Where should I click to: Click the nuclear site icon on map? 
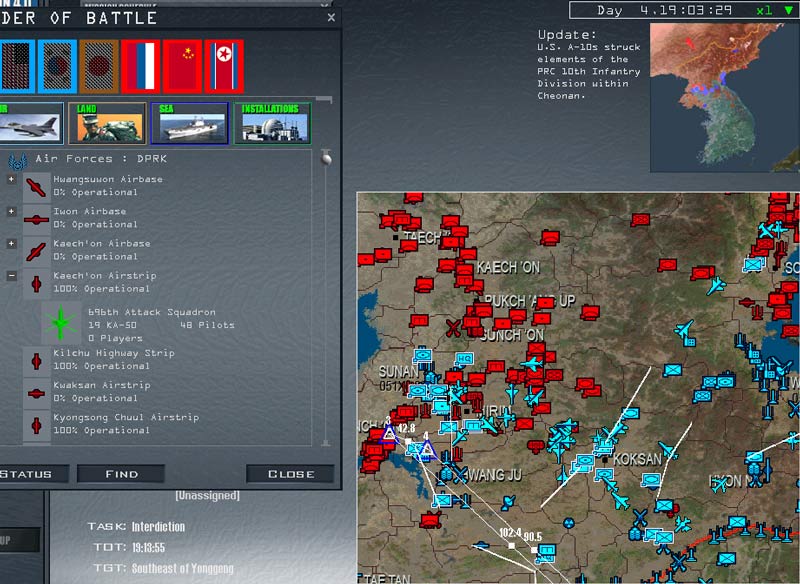[568, 523]
